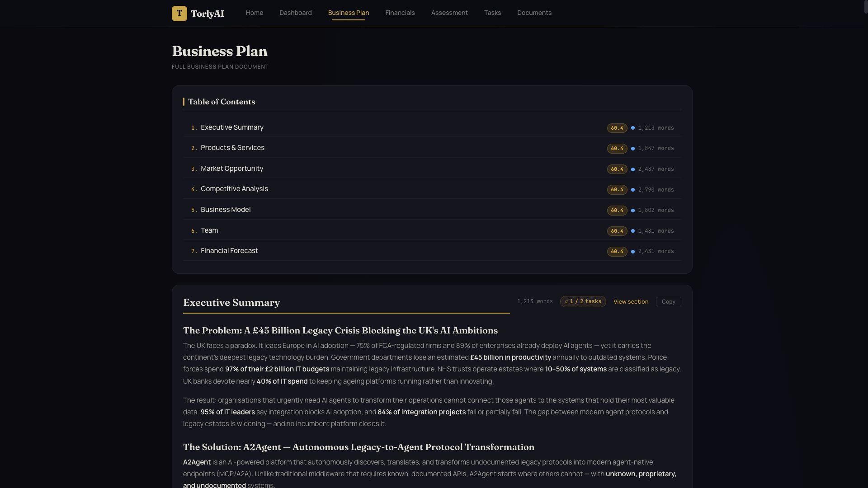Click the 60.4 score badge beside Executive Summary
Screen dimensions: 868x488
[x=617, y=128]
